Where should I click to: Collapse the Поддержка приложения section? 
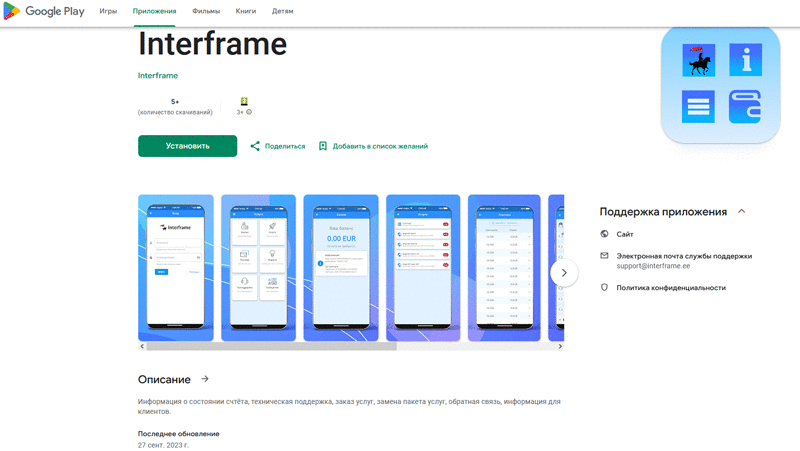tap(741, 211)
